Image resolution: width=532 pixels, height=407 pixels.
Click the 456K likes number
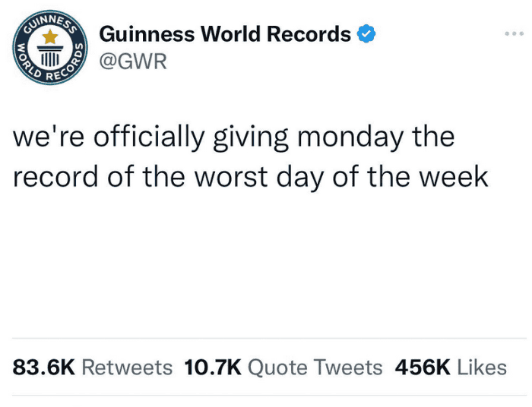[422, 368]
